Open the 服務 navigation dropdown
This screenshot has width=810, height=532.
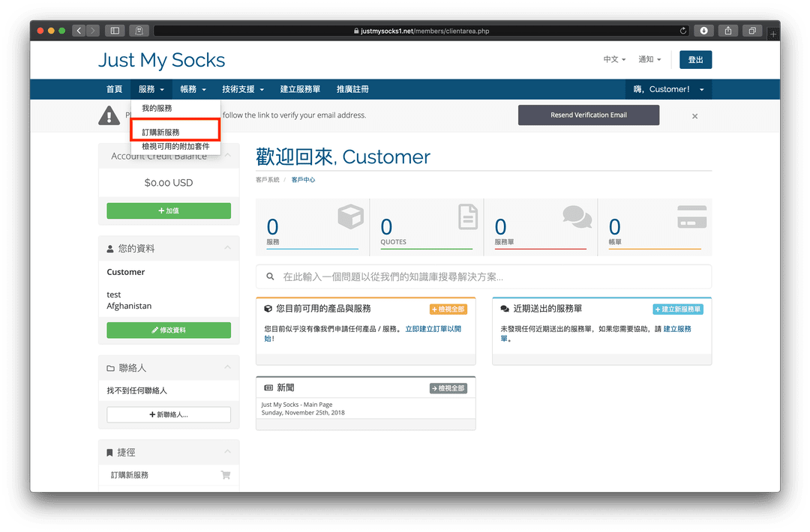[x=151, y=89]
